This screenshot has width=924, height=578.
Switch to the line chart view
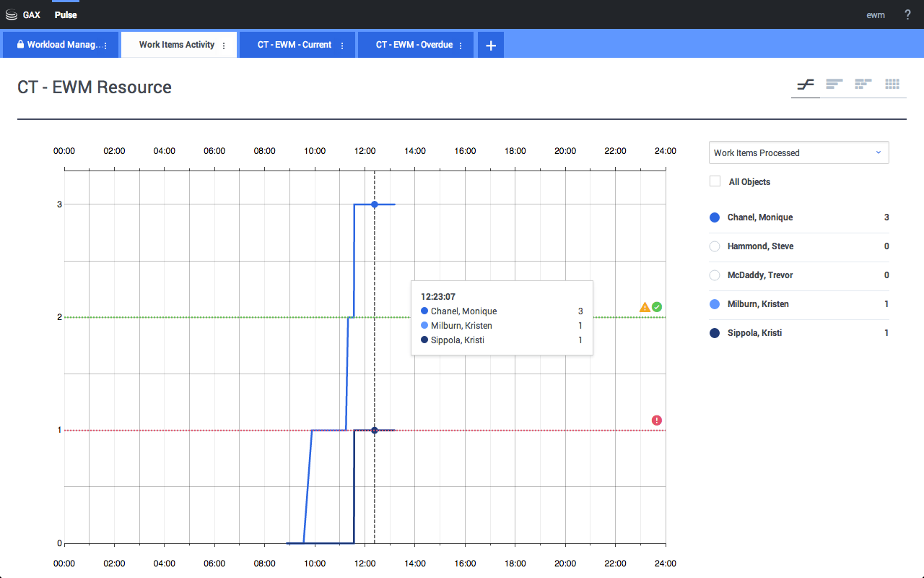[x=805, y=85]
